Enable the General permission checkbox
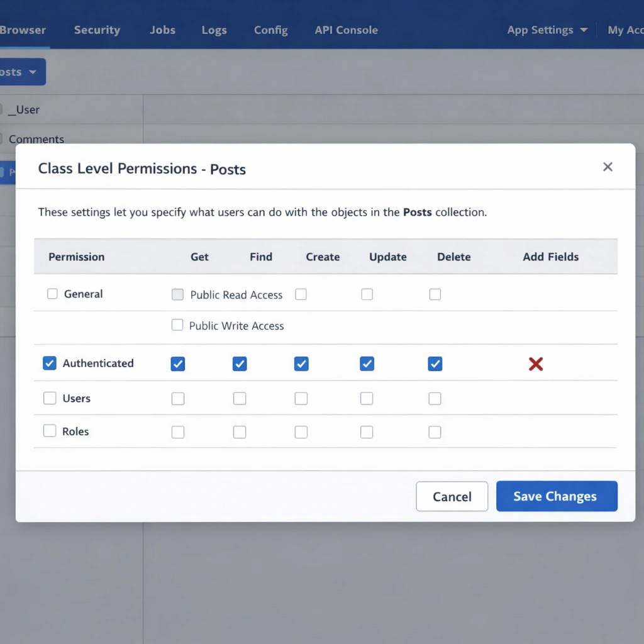This screenshot has height=644, width=644. 52,294
